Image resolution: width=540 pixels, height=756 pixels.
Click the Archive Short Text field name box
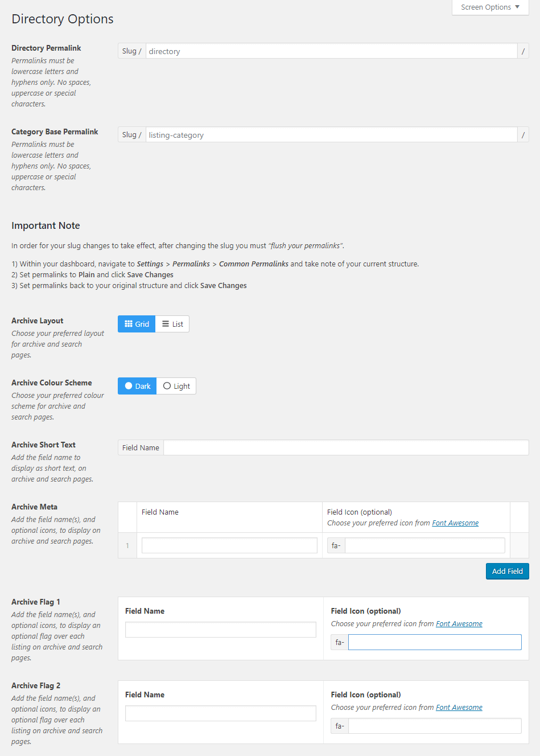click(345, 447)
